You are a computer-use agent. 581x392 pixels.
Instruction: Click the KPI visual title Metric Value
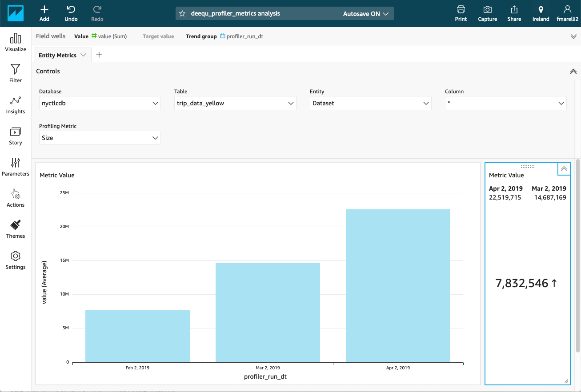[506, 175]
